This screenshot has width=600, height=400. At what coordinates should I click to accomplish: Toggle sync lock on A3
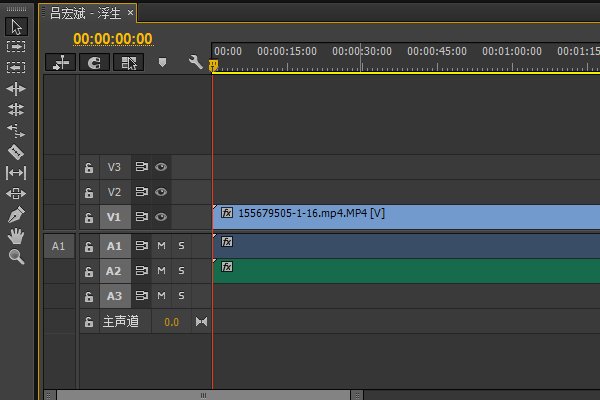click(142, 296)
